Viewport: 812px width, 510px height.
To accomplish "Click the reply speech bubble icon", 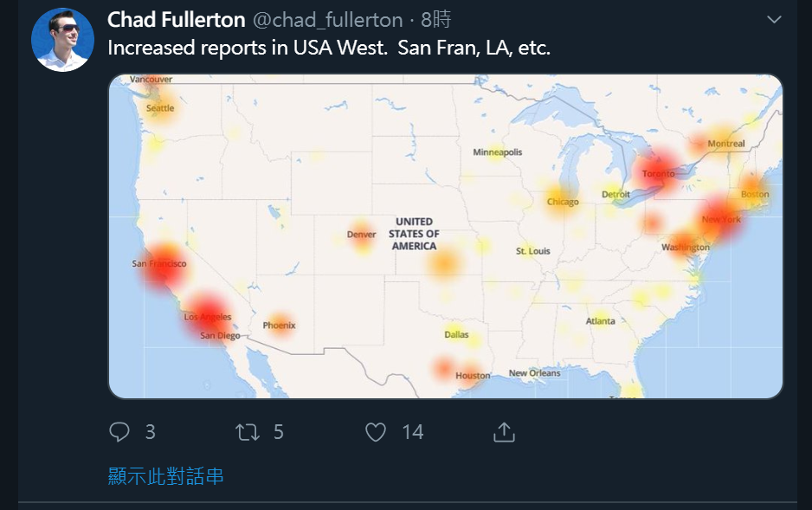I will pyautogui.click(x=119, y=432).
